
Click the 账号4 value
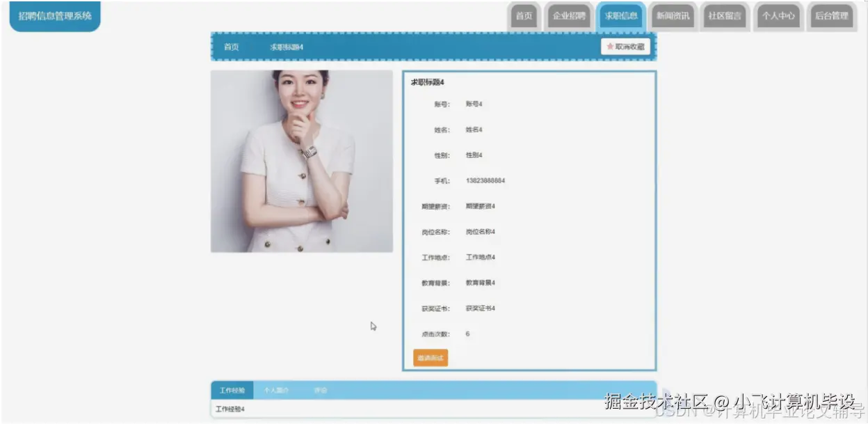point(474,104)
